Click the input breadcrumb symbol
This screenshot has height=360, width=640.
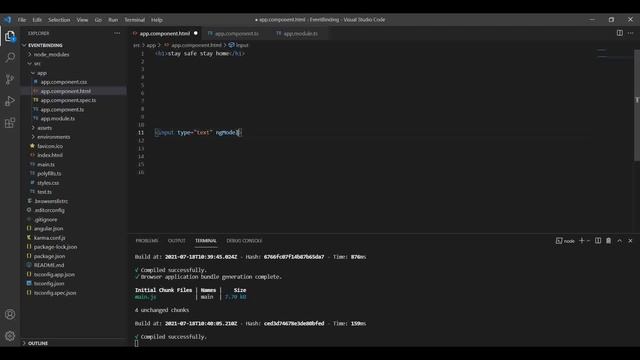239,45
